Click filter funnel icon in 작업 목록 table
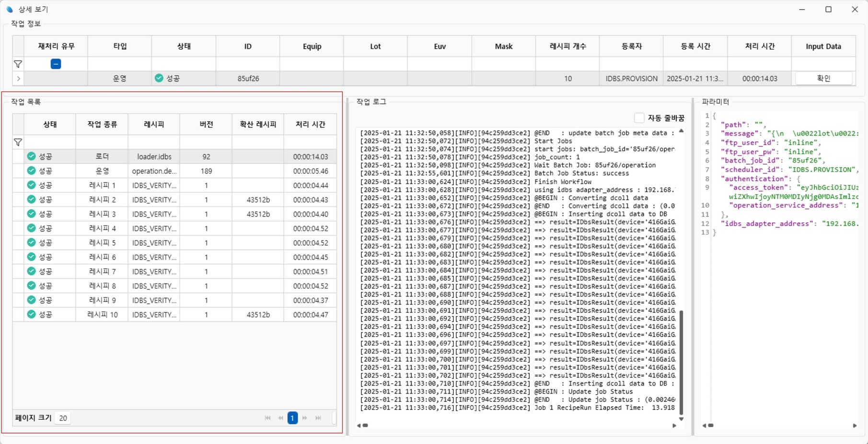This screenshot has height=444, width=868. coord(18,142)
